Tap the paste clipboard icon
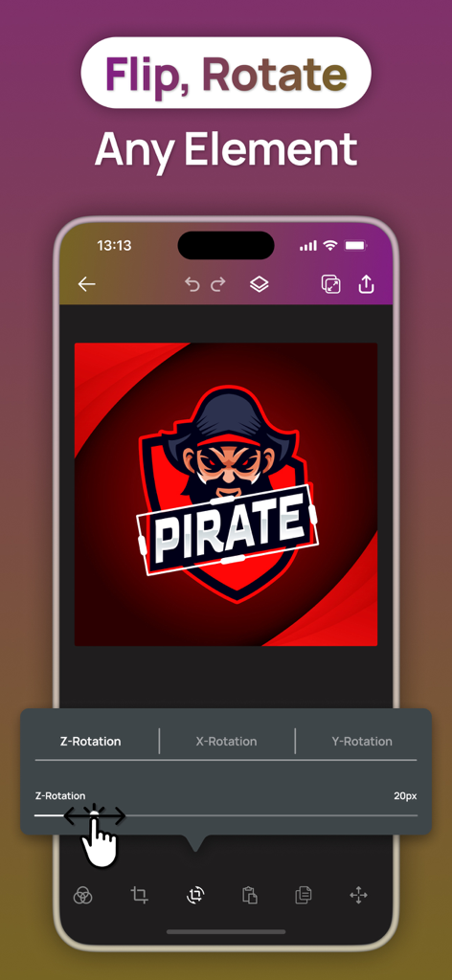The image size is (452, 980). [x=250, y=896]
